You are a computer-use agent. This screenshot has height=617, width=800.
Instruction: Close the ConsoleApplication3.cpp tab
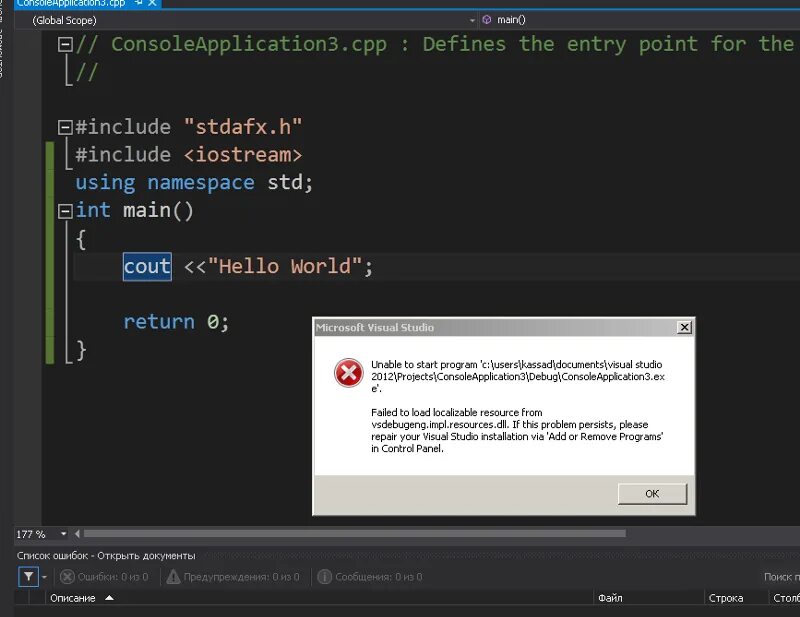152,3
